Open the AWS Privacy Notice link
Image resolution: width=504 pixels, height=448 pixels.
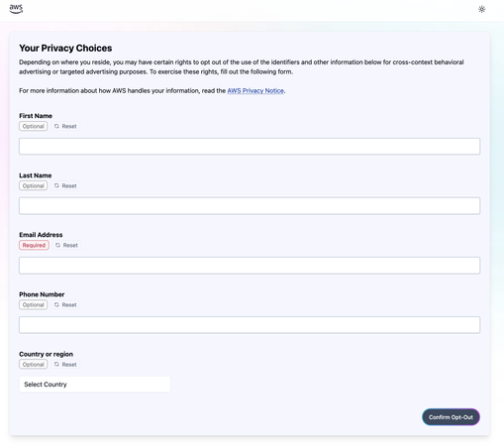pyautogui.click(x=255, y=90)
